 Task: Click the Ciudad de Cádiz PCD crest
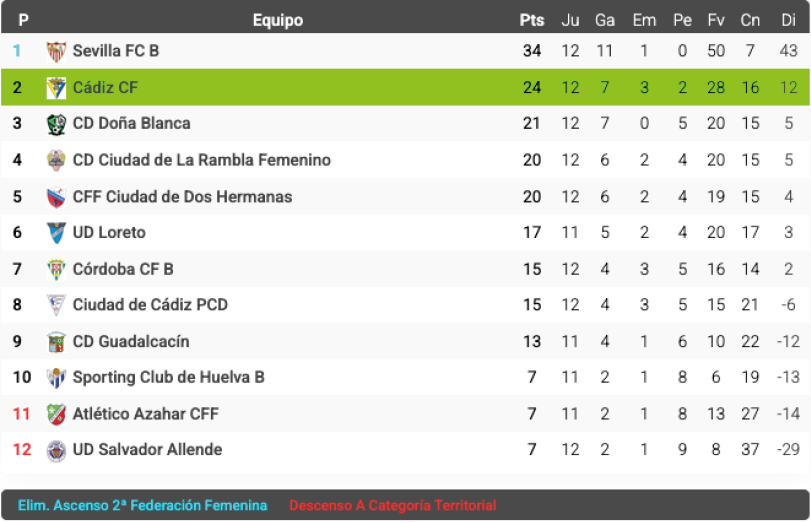tap(56, 305)
